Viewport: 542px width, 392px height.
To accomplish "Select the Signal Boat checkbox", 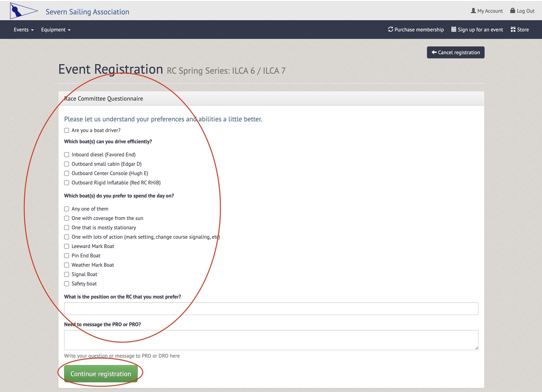I will tap(67, 274).
